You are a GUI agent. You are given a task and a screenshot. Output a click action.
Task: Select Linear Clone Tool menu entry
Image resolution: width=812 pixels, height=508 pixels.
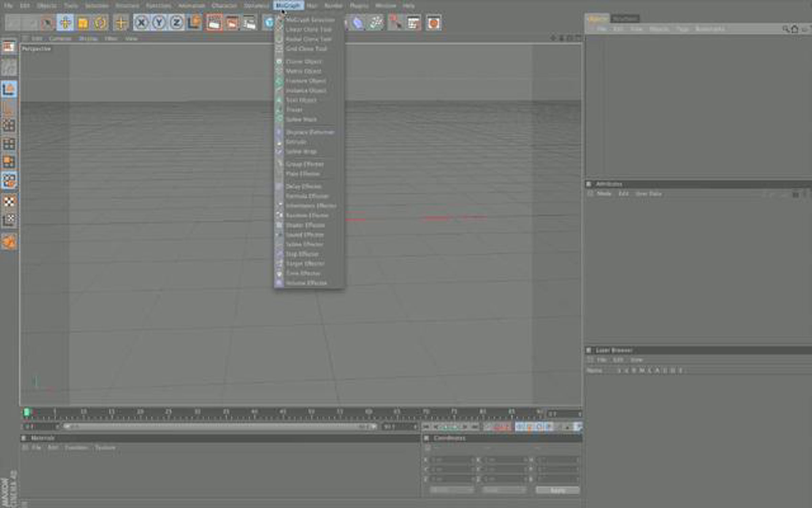click(309, 30)
